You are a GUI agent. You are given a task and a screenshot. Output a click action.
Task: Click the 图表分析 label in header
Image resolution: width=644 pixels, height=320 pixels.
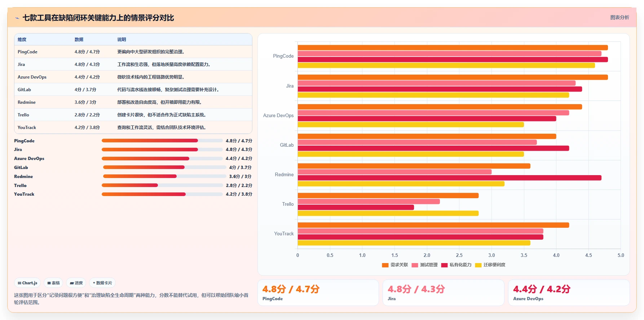[x=619, y=17]
